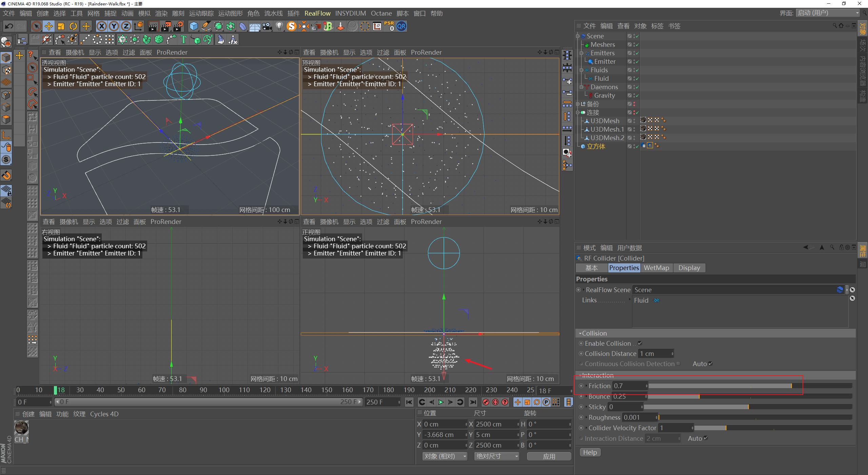This screenshot has height=475, width=868.
Task: Click the Help button
Action: point(590,452)
